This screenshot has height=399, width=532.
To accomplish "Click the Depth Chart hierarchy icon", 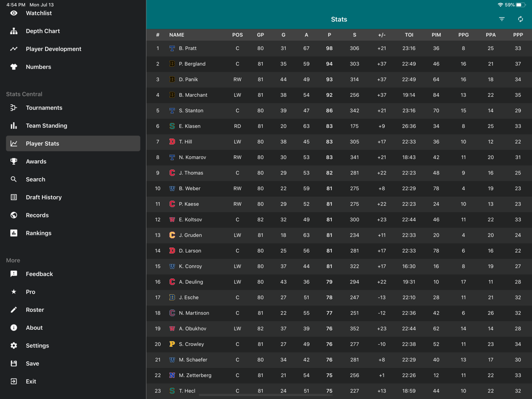I will (14, 31).
